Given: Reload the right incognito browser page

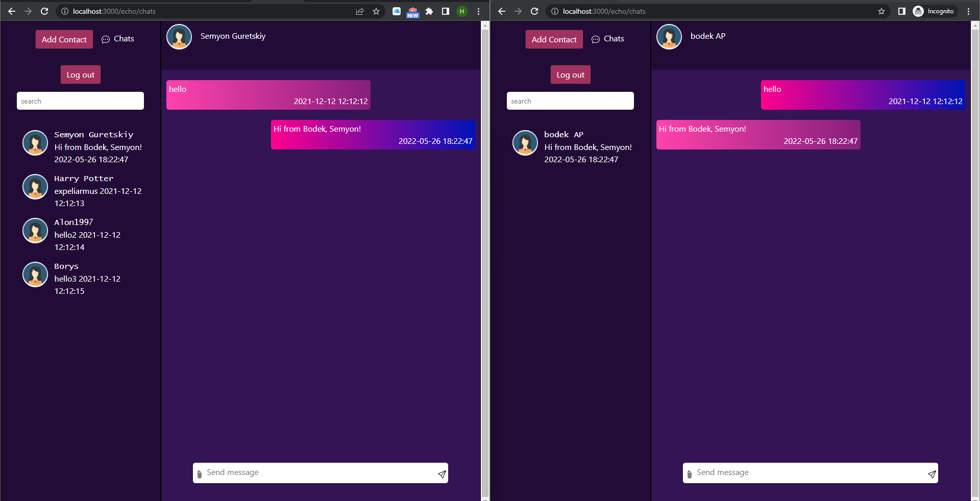Looking at the screenshot, I should (x=534, y=11).
